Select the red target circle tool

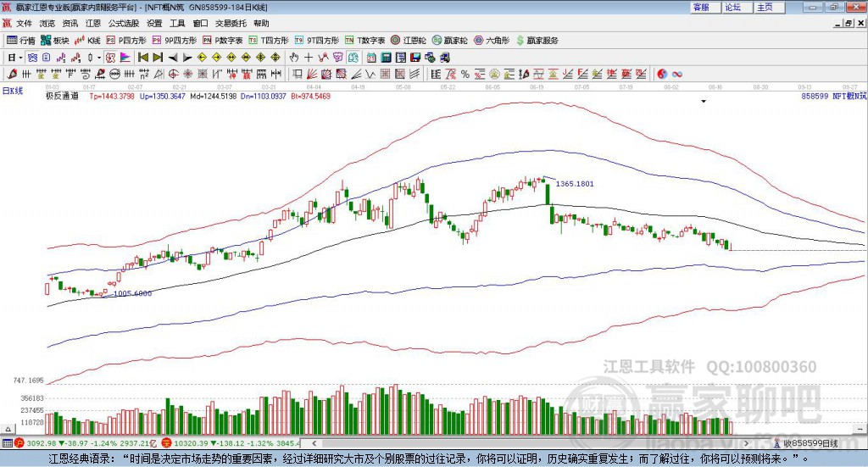click(173, 74)
